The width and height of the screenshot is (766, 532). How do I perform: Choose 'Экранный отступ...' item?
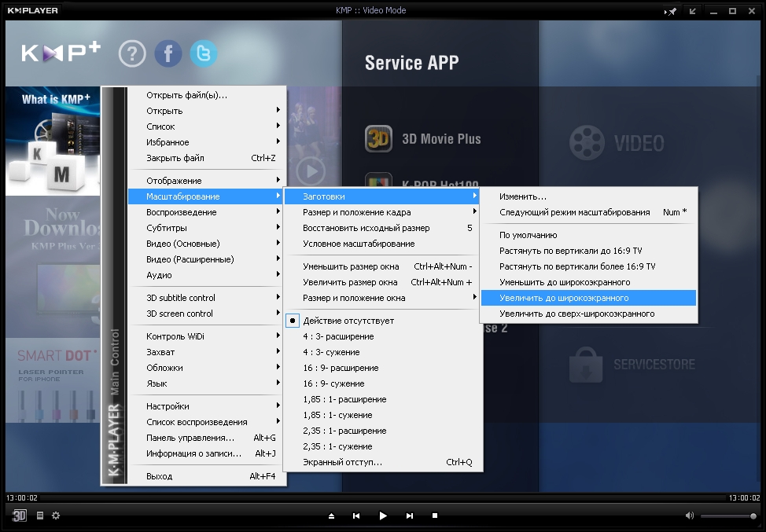[x=383, y=462]
